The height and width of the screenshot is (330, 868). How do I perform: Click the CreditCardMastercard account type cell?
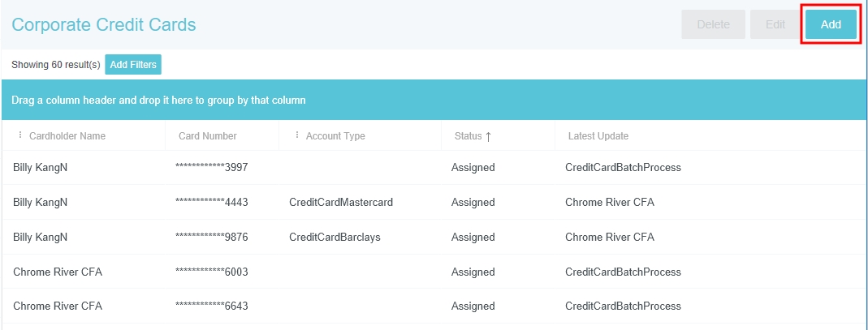(x=341, y=203)
